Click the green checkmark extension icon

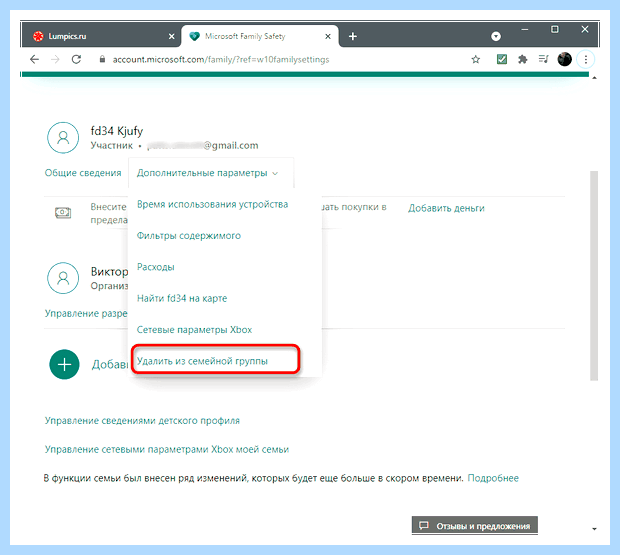click(502, 59)
